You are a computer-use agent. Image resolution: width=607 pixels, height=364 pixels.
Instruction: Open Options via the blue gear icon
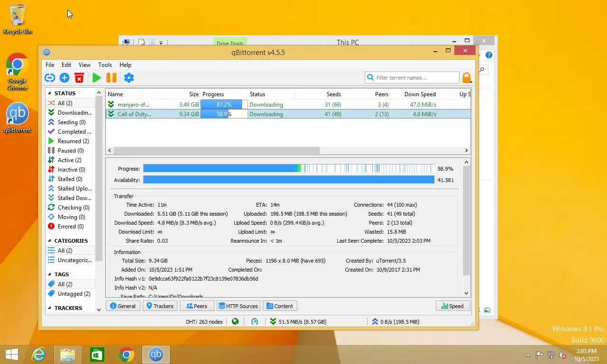pos(129,78)
